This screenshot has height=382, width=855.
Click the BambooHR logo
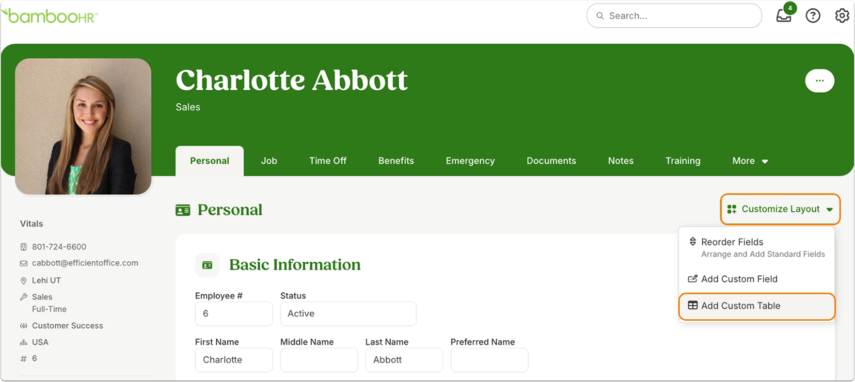coord(50,16)
